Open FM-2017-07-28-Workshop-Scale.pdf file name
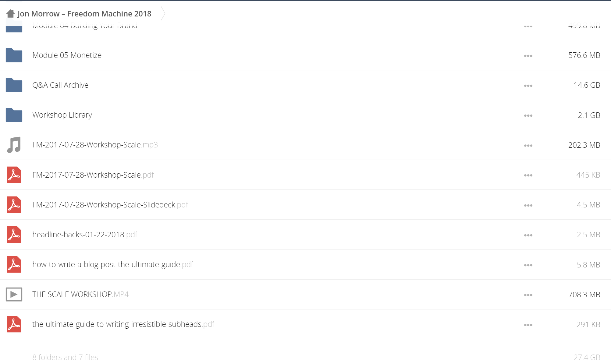 pyautogui.click(x=93, y=175)
